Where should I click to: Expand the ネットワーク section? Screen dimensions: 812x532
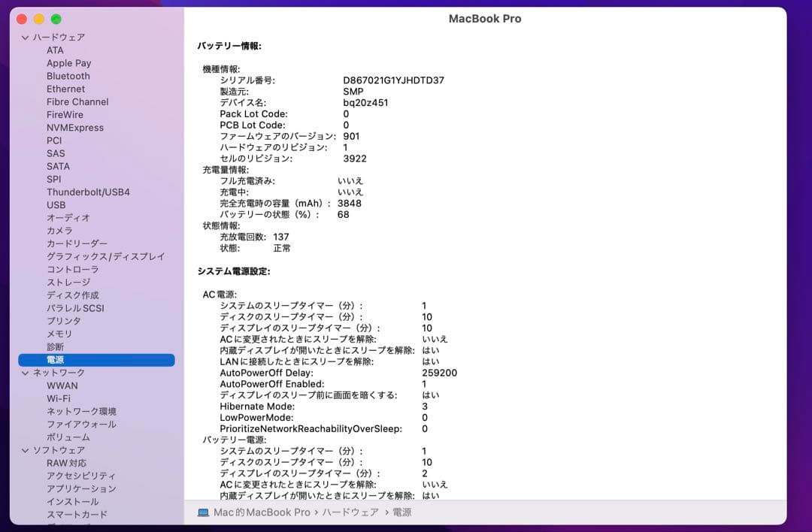tap(26, 373)
